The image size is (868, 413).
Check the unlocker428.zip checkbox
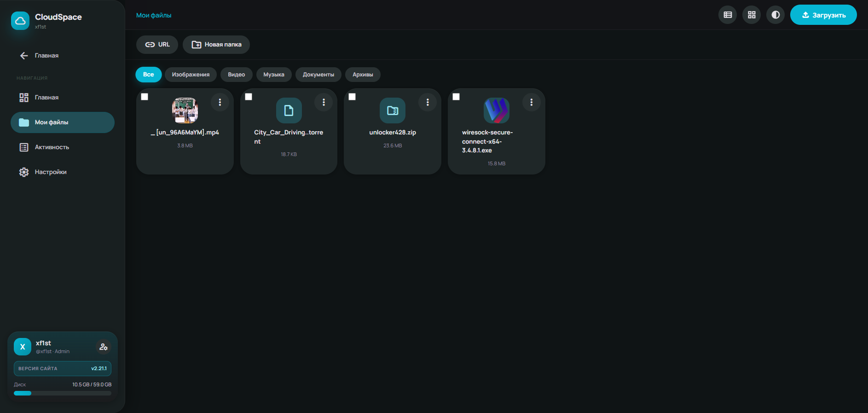352,97
